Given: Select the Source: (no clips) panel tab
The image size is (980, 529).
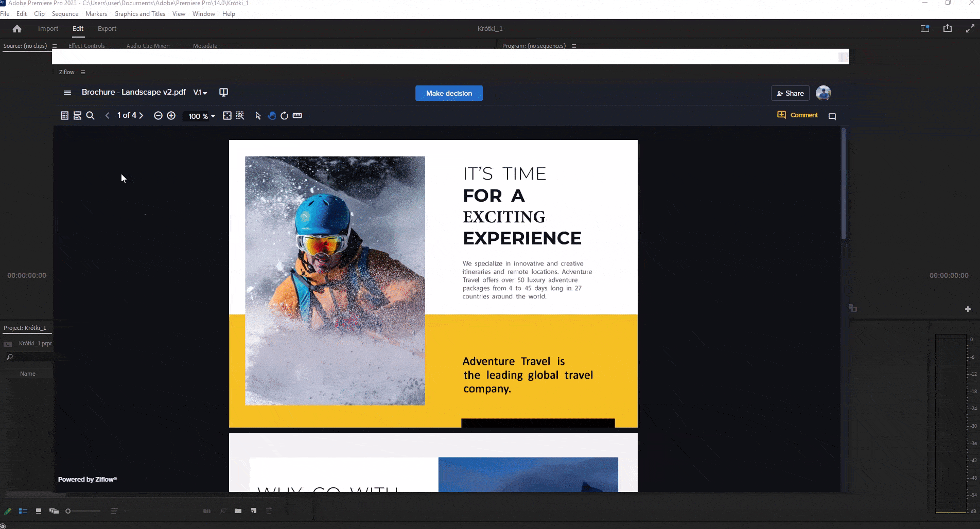Looking at the screenshot, I should [x=25, y=46].
